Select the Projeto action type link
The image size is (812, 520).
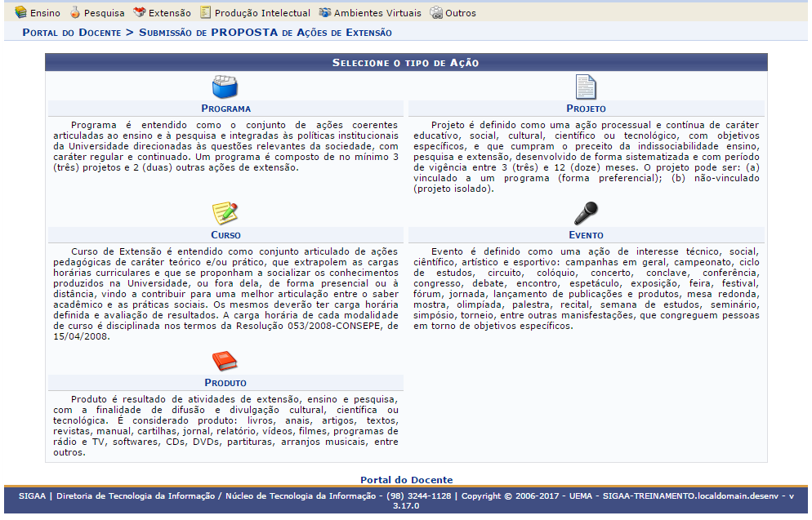586,109
